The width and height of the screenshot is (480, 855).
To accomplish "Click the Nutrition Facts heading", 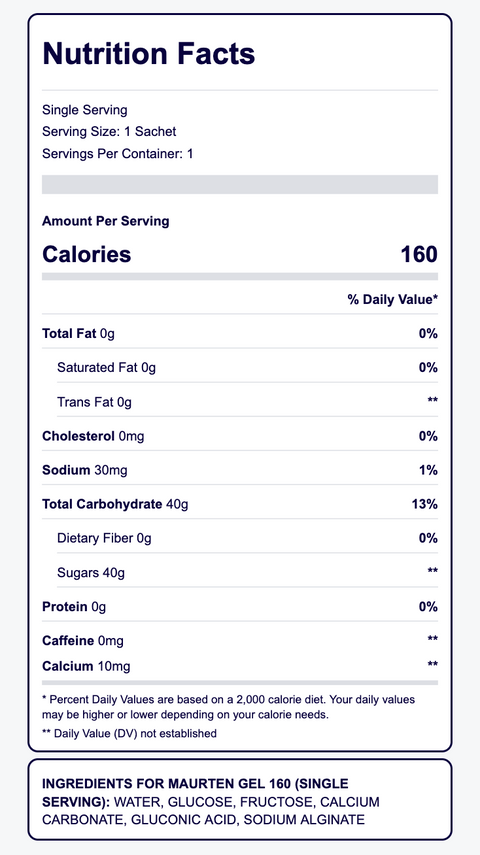I will click(148, 54).
